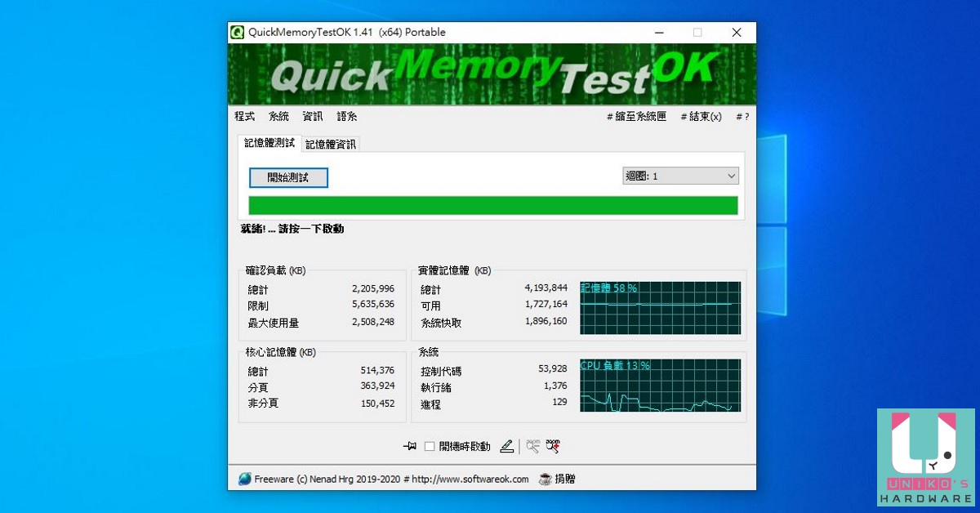Click the peak usage value 2,508,248
This screenshot has width=980, height=513.
click(x=373, y=322)
